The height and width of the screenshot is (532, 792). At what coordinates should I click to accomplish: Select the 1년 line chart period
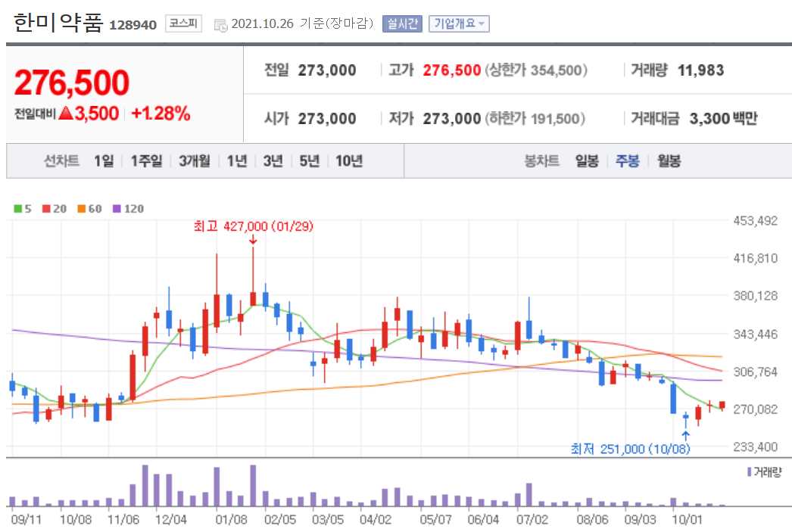(x=237, y=161)
